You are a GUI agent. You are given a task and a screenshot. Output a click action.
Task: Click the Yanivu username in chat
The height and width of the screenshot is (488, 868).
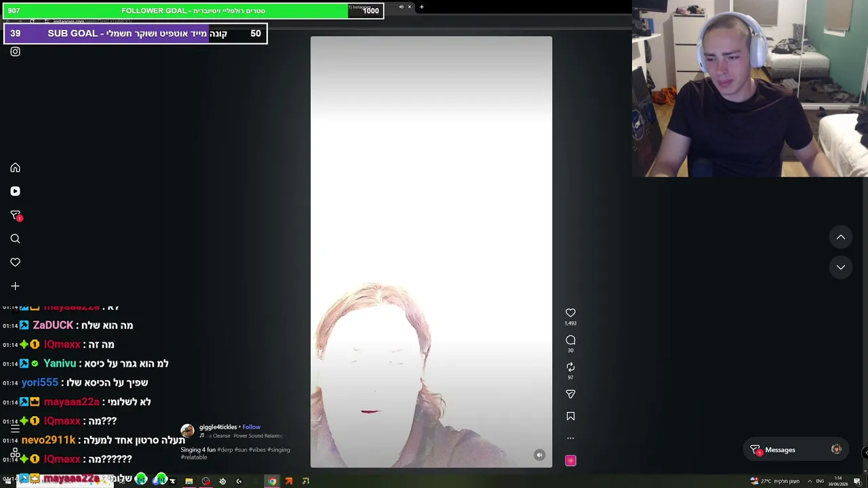pyautogui.click(x=60, y=363)
